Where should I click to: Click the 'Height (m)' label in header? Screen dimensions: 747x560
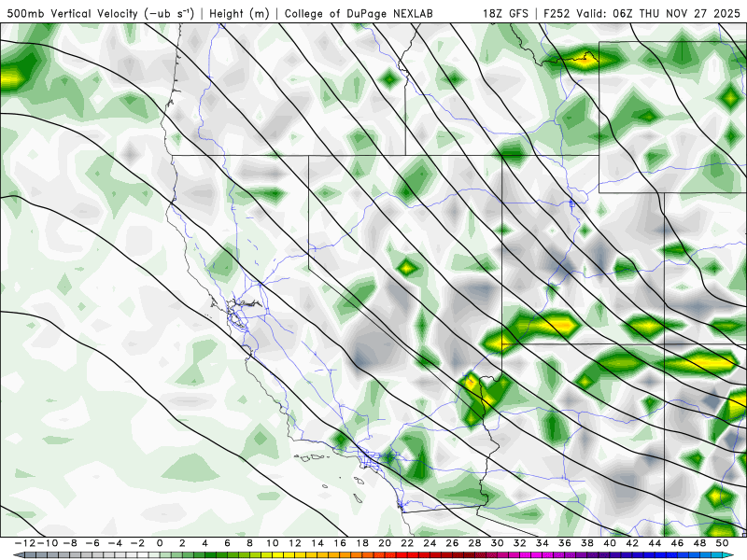click(239, 14)
